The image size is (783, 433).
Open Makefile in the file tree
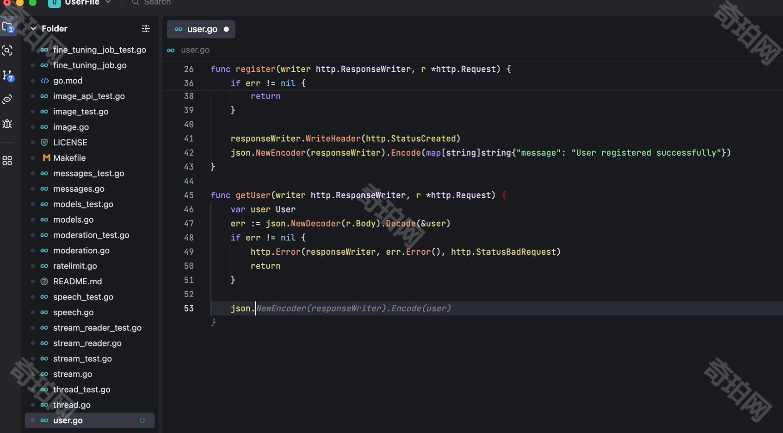(69, 158)
